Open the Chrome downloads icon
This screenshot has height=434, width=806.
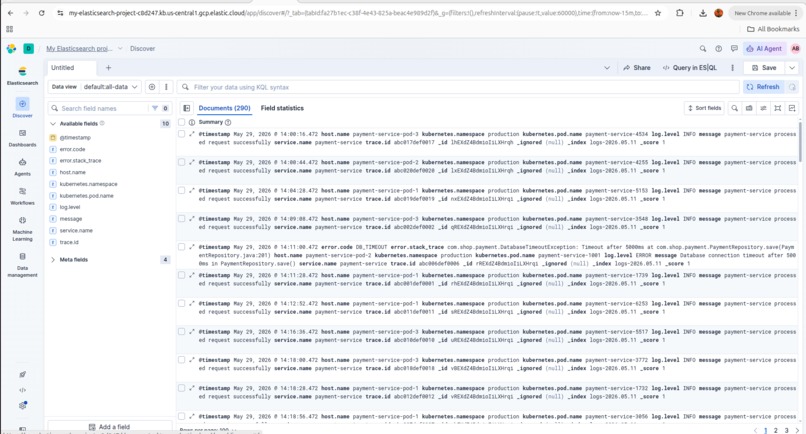point(703,13)
